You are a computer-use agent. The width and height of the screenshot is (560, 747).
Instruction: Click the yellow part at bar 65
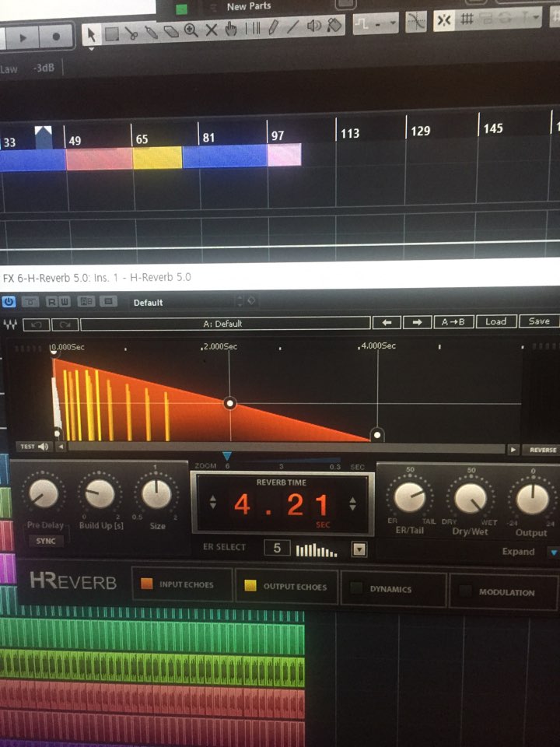[157, 157]
